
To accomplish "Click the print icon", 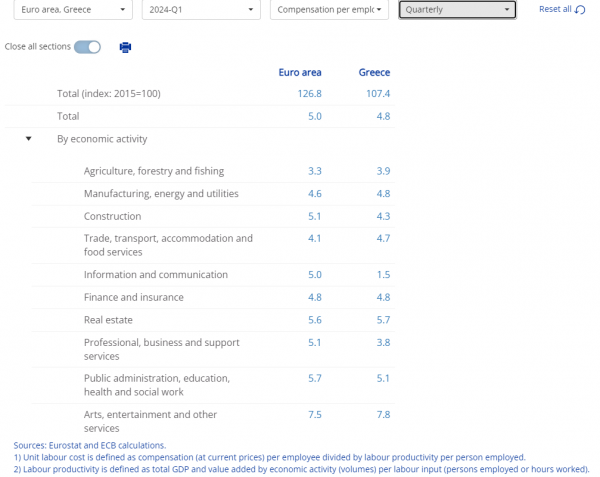I will tap(125, 47).
